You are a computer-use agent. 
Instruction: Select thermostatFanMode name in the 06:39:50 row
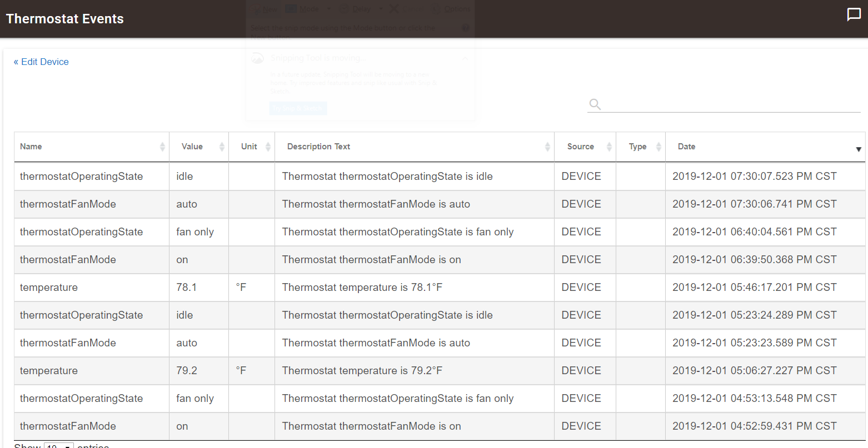68,260
